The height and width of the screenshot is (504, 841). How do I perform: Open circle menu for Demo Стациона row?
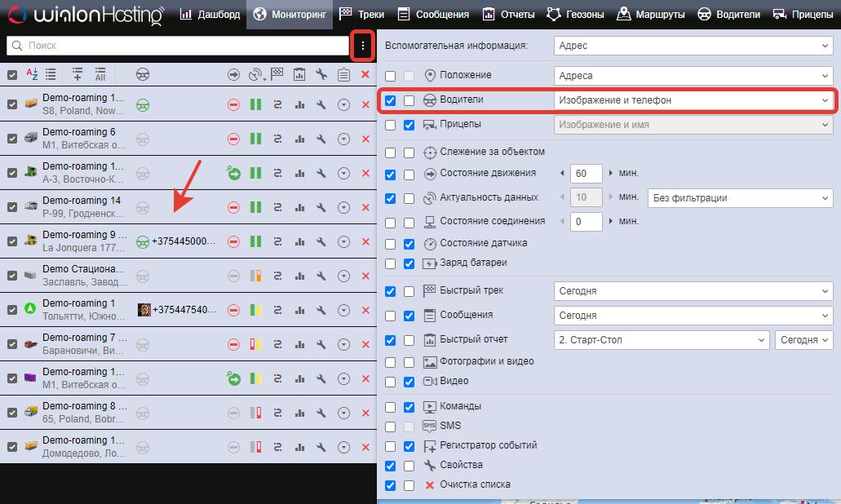click(x=343, y=276)
